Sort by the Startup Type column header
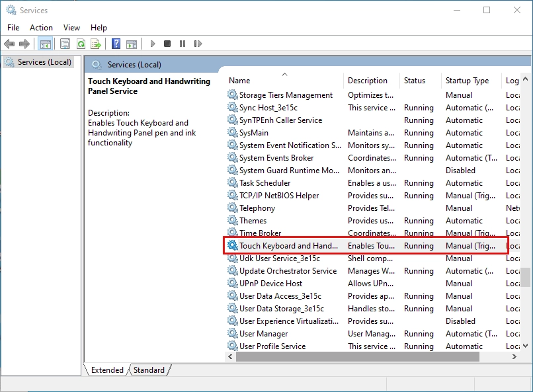 pyautogui.click(x=467, y=81)
